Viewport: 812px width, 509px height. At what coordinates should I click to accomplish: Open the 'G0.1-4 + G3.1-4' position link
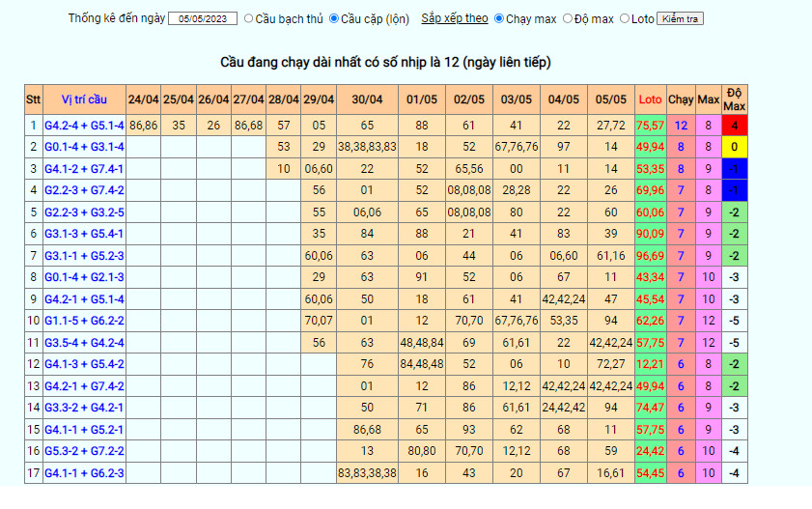tap(85, 147)
